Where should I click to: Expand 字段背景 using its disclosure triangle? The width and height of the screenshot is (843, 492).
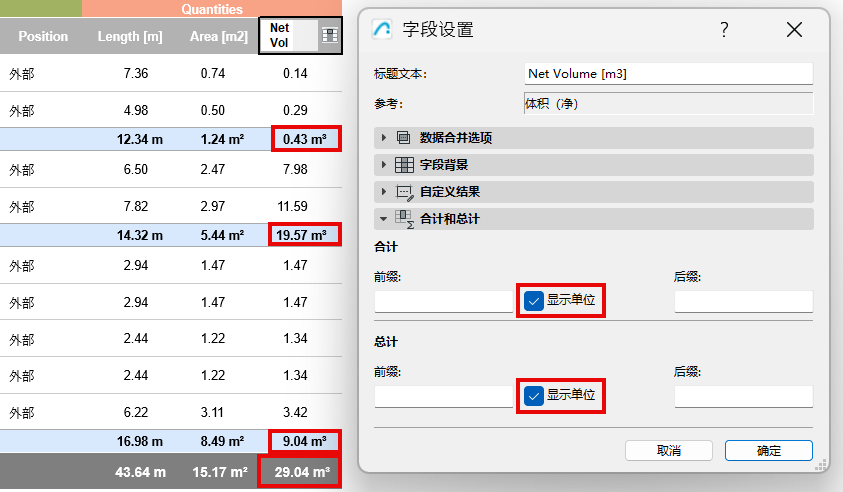tap(383, 165)
